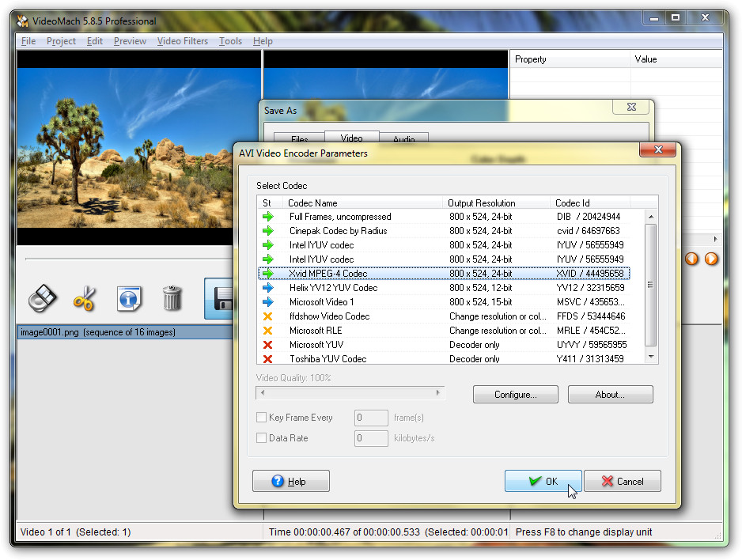Click codec list scroll up arrow
The height and width of the screenshot is (560, 742).
tap(651, 217)
